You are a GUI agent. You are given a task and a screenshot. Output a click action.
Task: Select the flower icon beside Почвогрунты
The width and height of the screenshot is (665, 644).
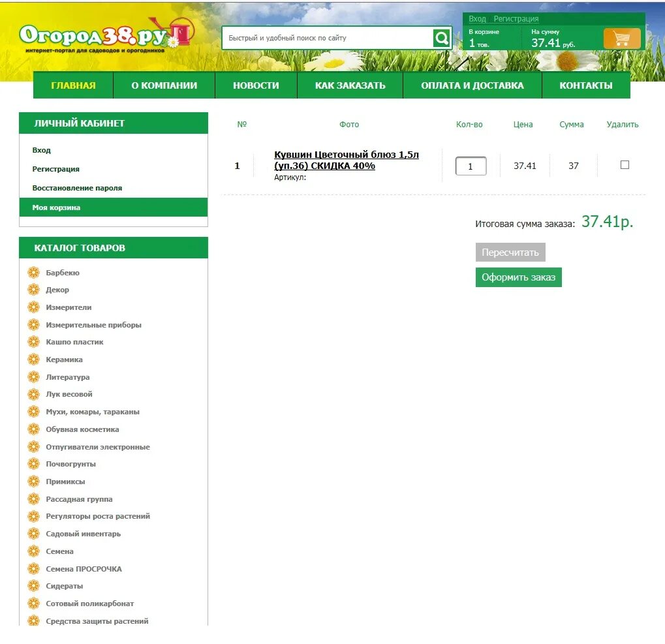[33, 464]
